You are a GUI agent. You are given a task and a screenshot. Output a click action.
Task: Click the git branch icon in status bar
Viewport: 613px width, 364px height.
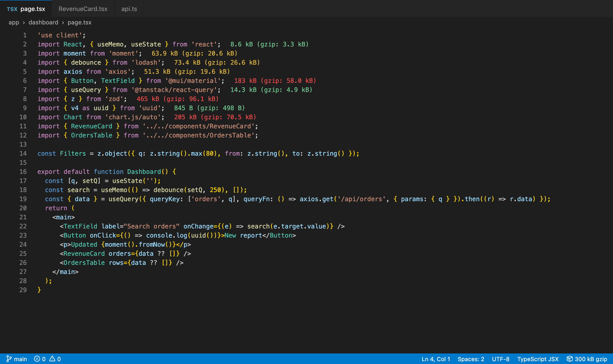tap(9, 359)
